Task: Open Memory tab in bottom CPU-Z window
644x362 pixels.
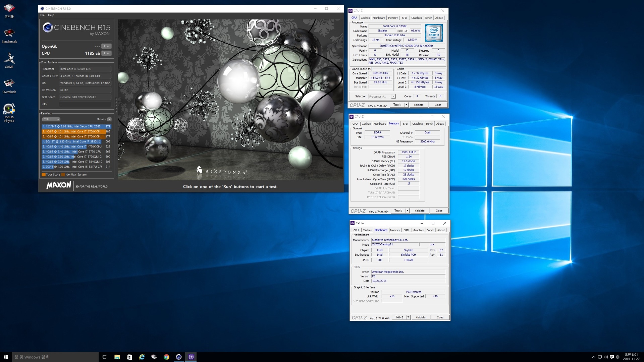Action: point(395,230)
